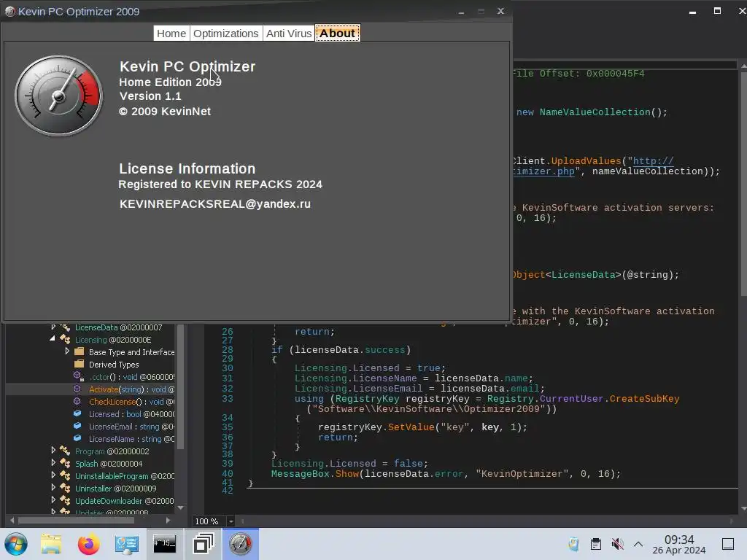Viewport: 747px width, 560px height.
Task: Click the show desktop button
Action: click(x=728, y=544)
